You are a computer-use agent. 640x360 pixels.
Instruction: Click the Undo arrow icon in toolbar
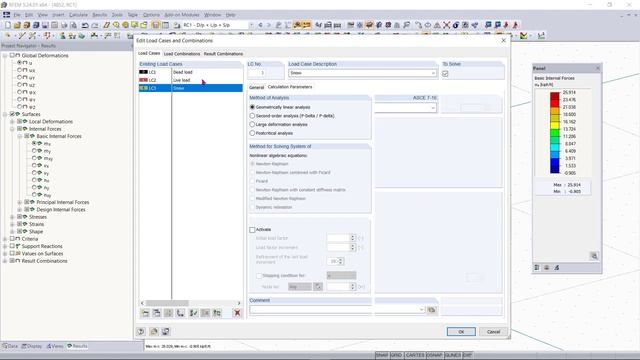tap(85, 25)
